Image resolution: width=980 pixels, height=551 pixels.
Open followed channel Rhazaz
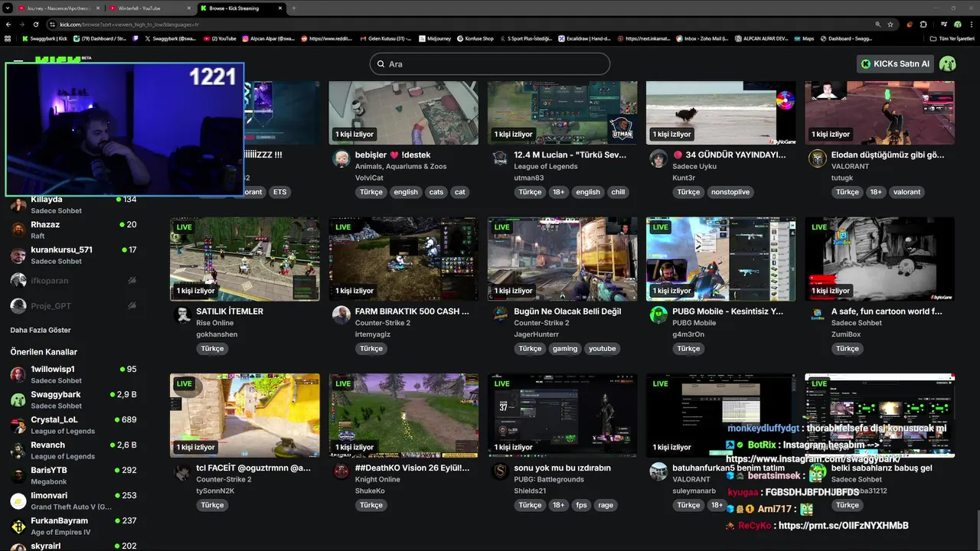tap(73, 230)
